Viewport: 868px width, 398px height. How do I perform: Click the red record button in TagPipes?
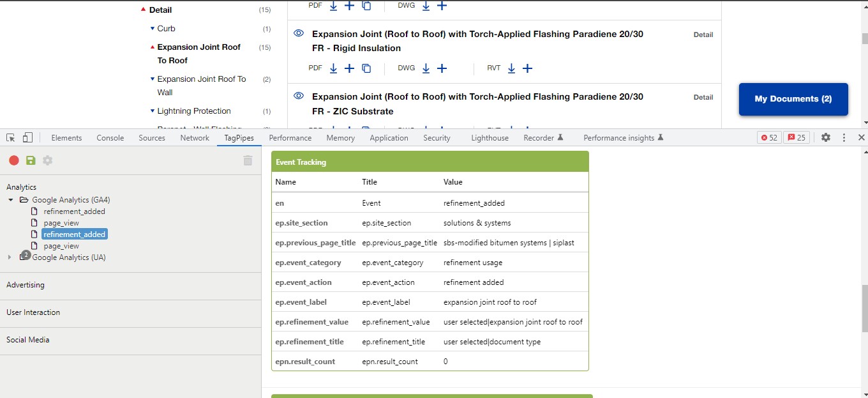click(13, 160)
